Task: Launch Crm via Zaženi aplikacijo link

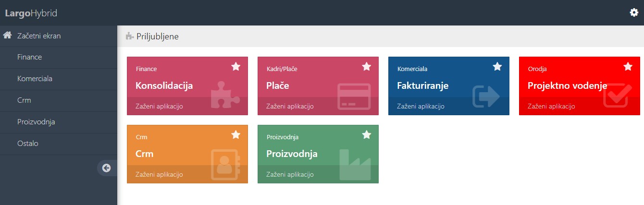Action: [x=159, y=174]
